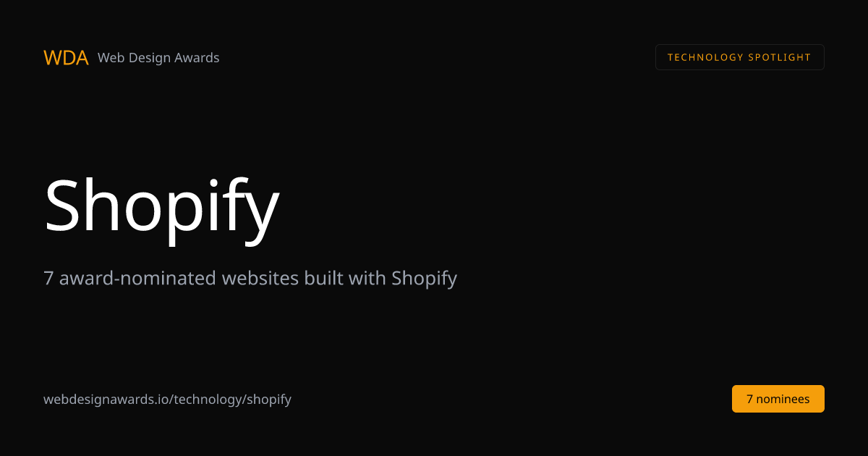Open the Web Design Awards site title
The width and height of the screenshot is (868, 456).
(x=158, y=58)
